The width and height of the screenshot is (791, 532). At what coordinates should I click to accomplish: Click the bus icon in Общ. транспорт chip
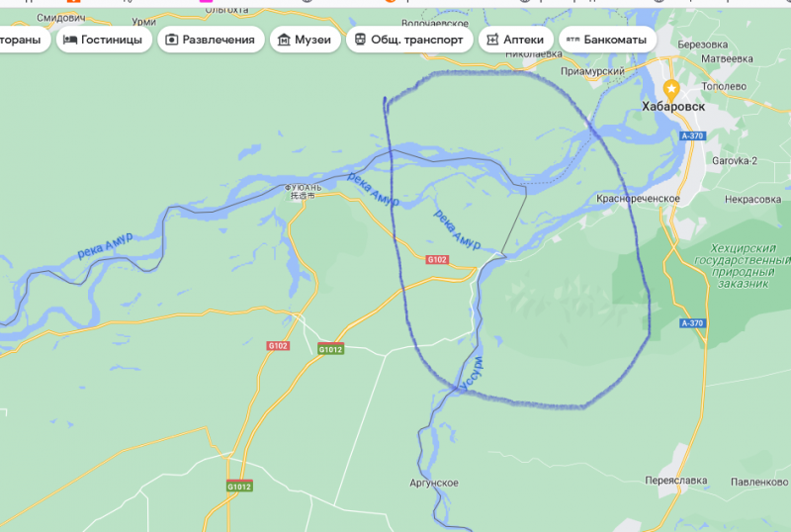coord(360,40)
